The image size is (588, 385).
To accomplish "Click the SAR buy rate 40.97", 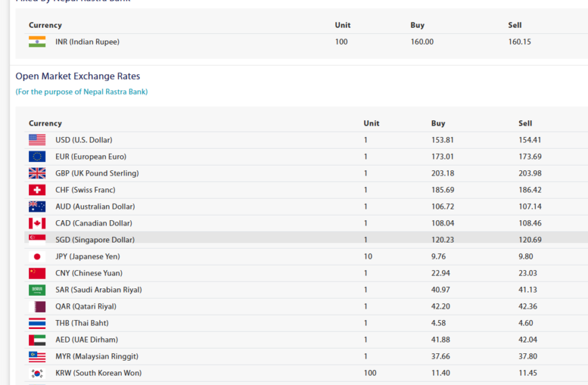I will pyautogui.click(x=441, y=290).
